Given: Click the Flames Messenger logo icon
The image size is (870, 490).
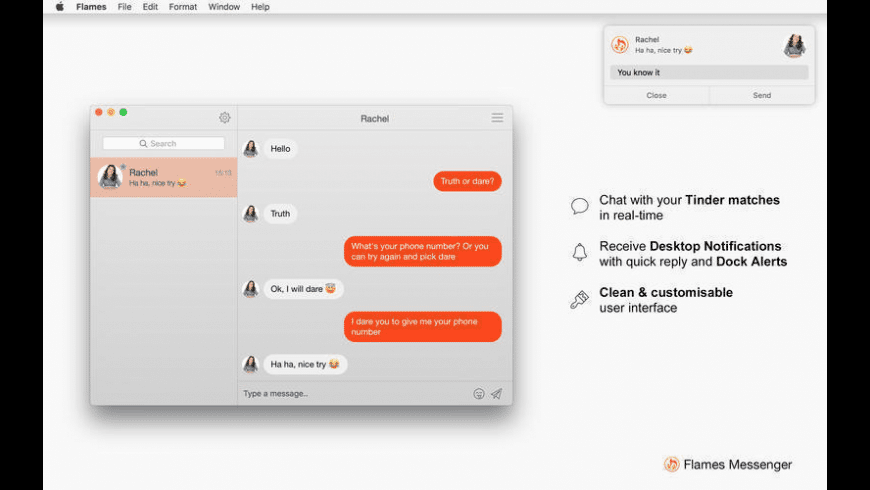Looking at the screenshot, I should pyautogui.click(x=671, y=464).
